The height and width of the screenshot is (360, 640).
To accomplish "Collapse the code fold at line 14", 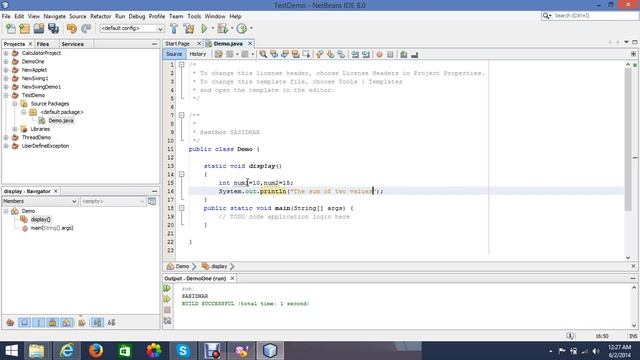I will (x=182, y=174).
